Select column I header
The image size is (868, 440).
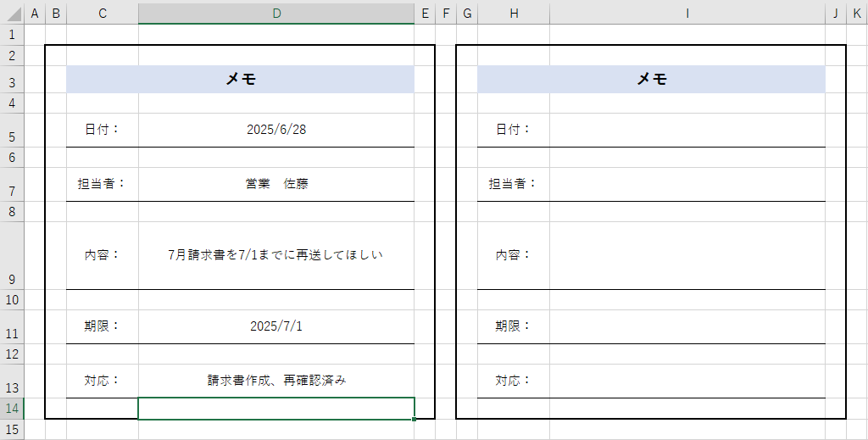687,13
